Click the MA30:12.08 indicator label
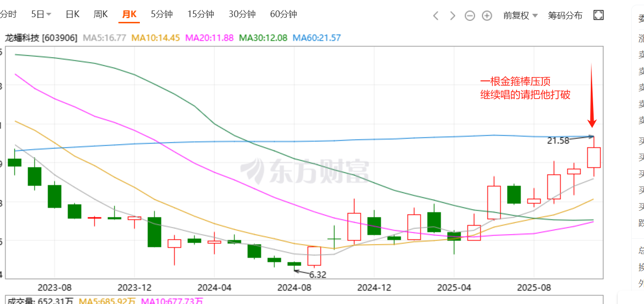 (263, 38)
